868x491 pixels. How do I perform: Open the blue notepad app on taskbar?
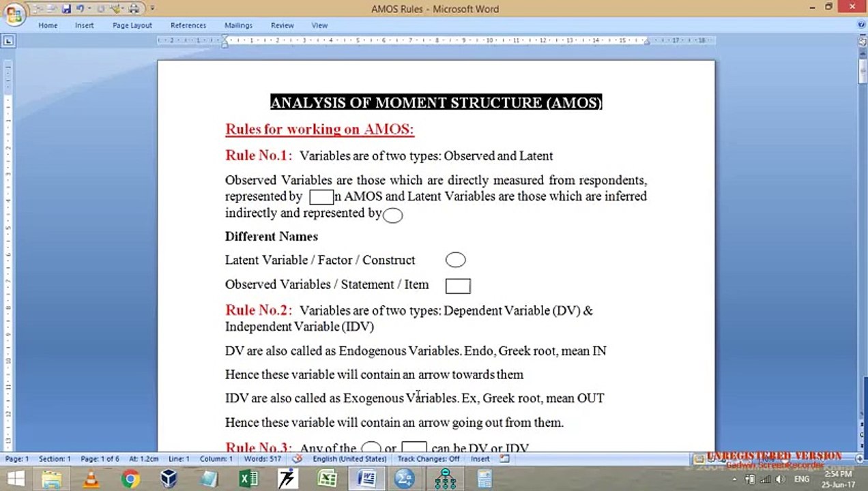(208, 479)
